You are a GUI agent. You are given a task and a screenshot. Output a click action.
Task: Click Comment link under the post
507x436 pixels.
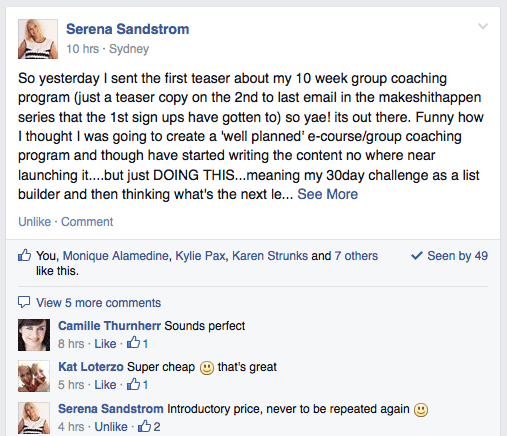[x=87, y=222]
